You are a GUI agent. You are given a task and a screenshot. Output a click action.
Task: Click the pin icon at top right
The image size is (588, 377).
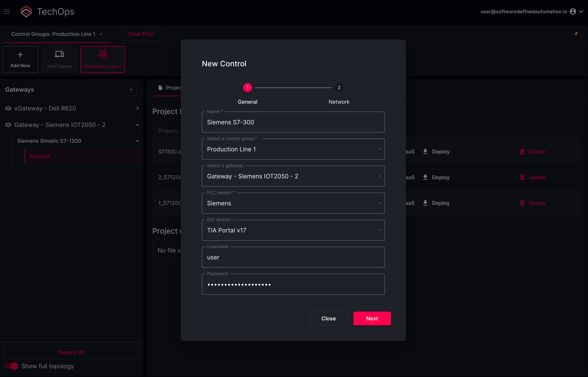click(x=576, y=34)
